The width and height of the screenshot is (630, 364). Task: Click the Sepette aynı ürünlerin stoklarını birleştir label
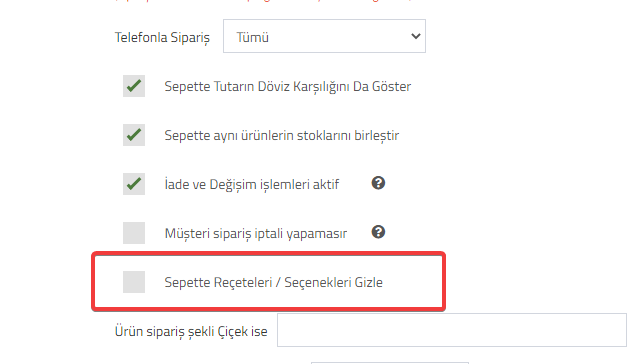(x=282, y=136)
